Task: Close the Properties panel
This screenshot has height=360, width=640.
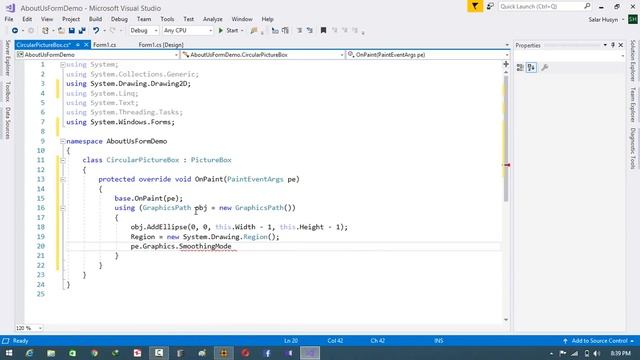Action: tap(621, 45)
